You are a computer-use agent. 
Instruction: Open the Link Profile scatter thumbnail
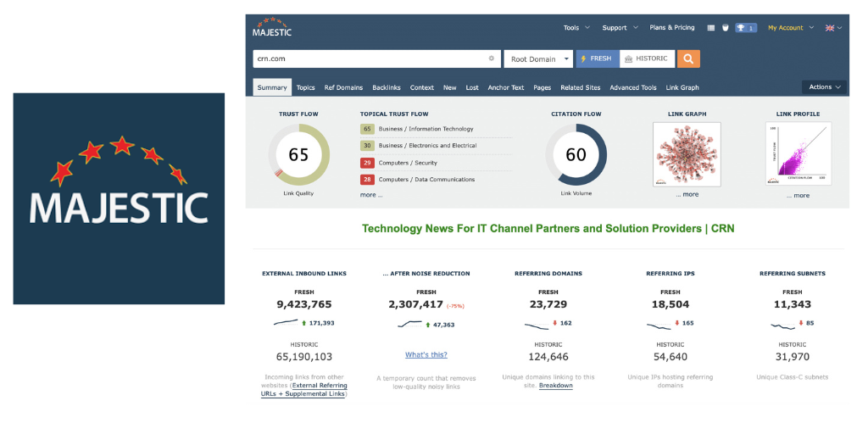pos(798,154)
